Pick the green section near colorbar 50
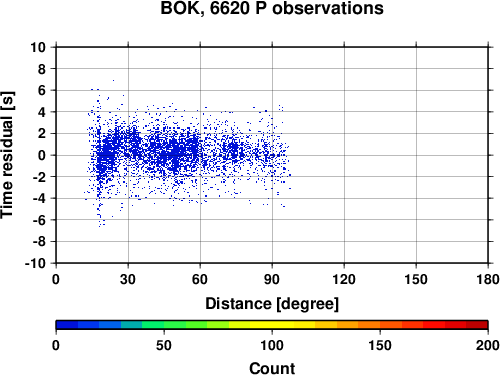The height and width of the screenshot is (375, 500). coord(164,325)
